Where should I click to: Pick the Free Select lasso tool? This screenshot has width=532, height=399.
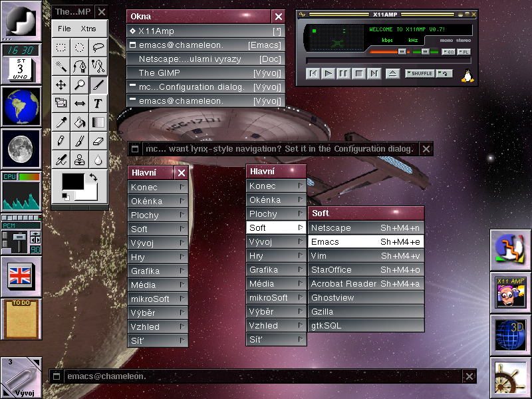pyautogui.click(x=98, y=47)
